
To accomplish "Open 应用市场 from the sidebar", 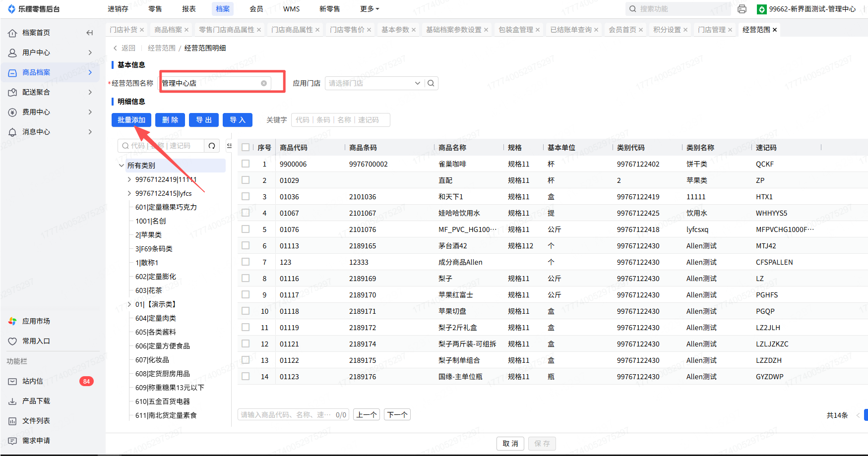I will pyautogui.click(x=36, y=321).
